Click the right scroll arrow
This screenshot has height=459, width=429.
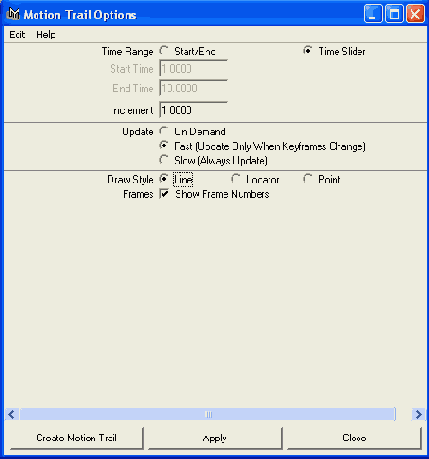tap(418, 414)
